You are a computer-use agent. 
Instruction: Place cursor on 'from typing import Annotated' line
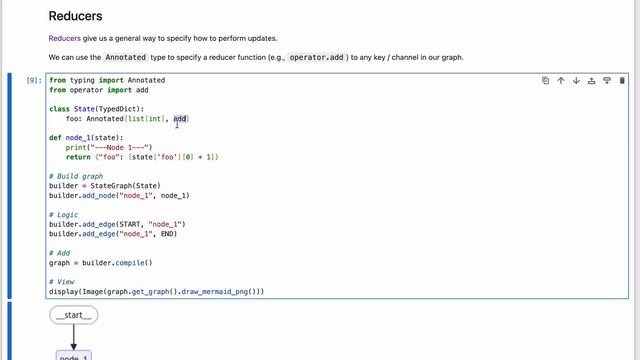107,80
